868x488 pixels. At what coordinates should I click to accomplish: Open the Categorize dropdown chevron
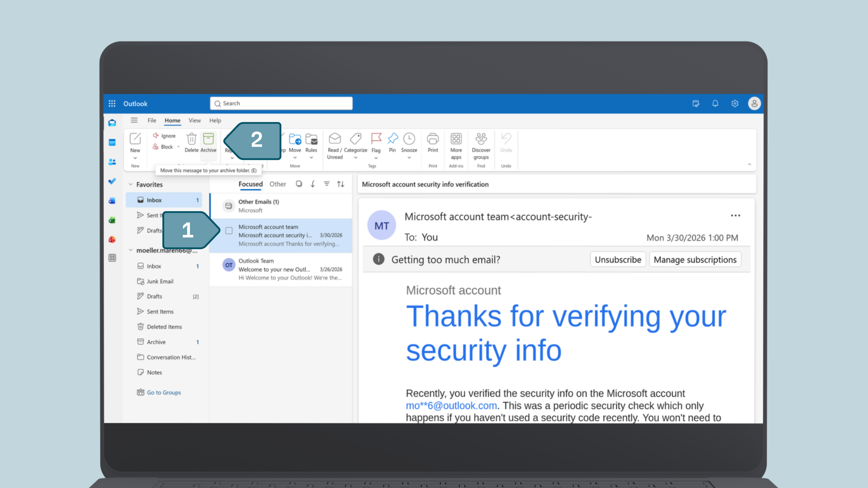click(x=355, y=158)
